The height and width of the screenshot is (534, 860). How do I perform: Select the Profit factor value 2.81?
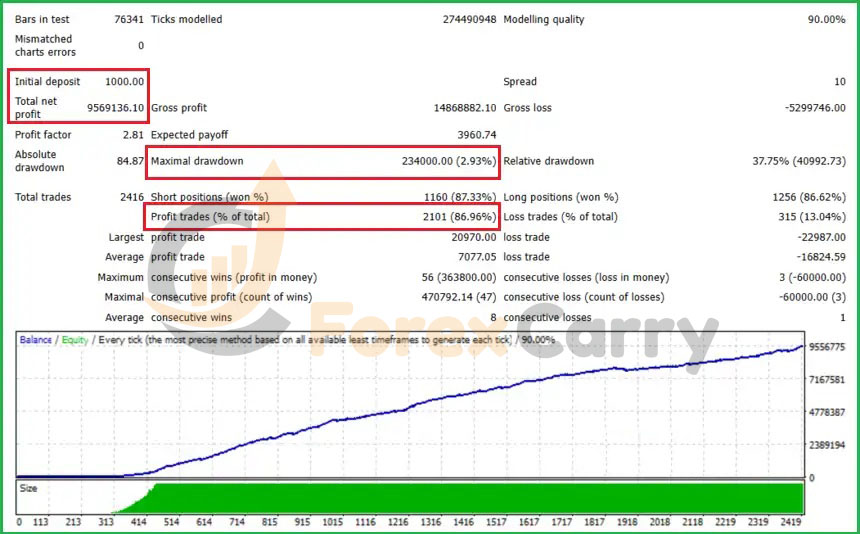point(132,135)
